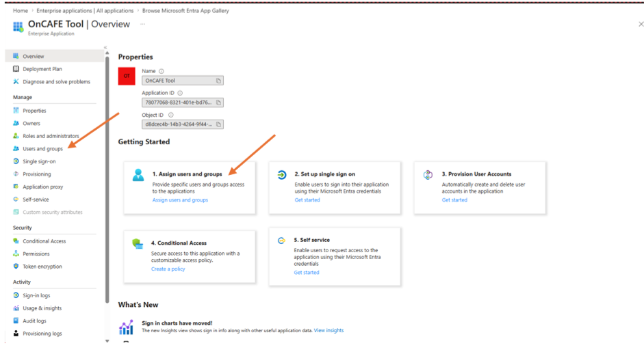
Task: Click the sidebar vertical scrollbar
Action: click(107, 179)
